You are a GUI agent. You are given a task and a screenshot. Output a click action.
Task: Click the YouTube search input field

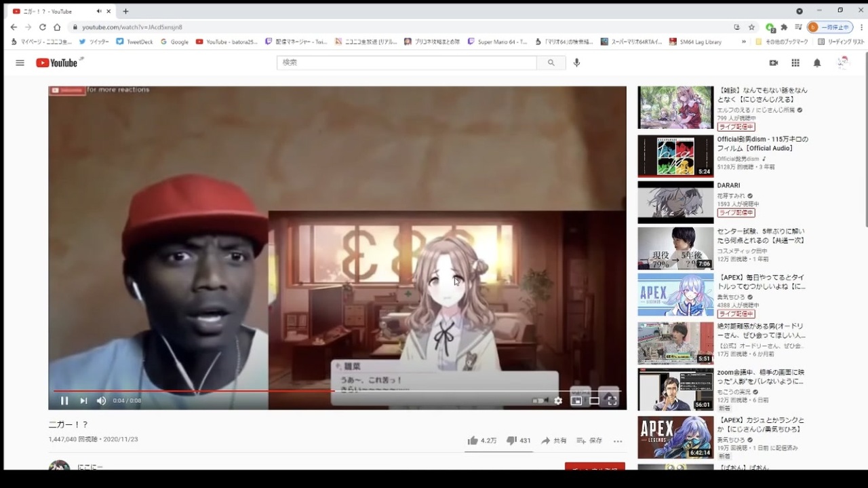coord(407,62)
